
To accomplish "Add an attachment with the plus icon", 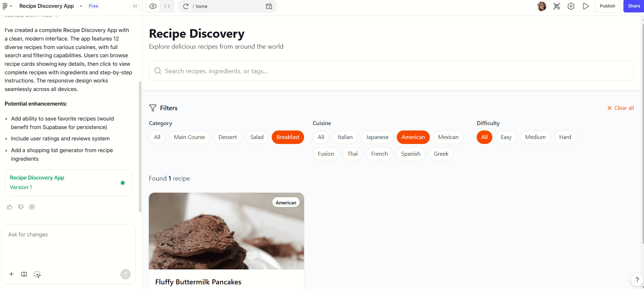I will click(11, 274).
